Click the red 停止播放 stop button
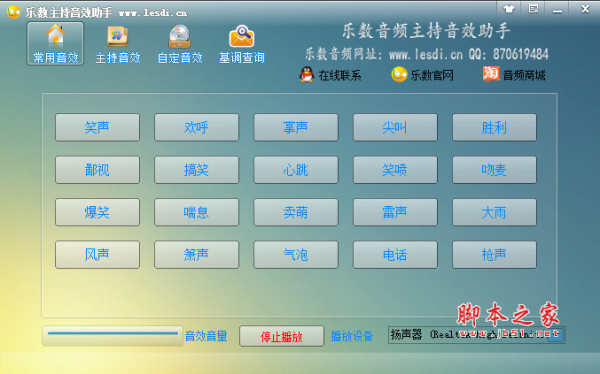Screen dimensions: 600x374 coord(281,336)
